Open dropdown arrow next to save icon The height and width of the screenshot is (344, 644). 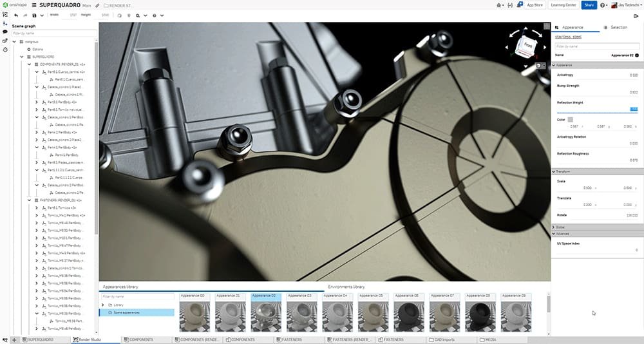point(41,15)
